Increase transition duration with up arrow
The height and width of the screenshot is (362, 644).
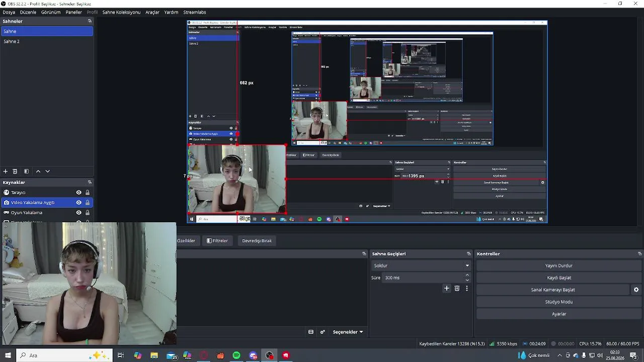[467, 275]
